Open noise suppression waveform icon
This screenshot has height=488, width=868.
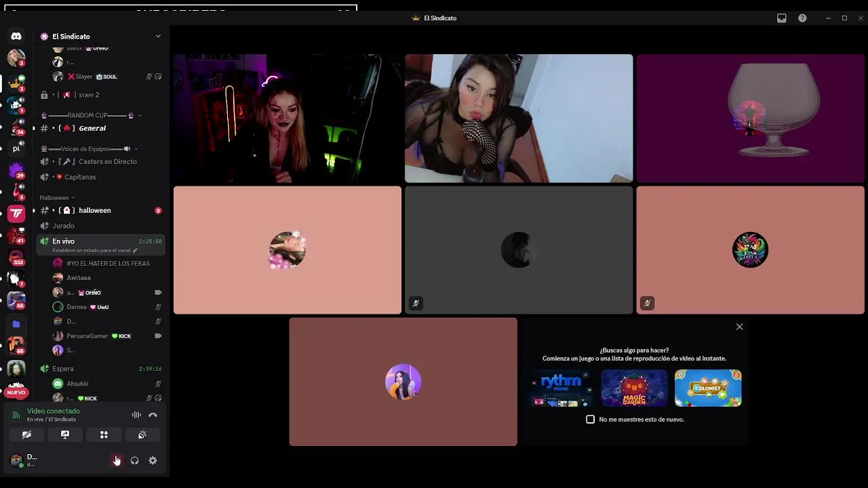click(x=136, y=415)
